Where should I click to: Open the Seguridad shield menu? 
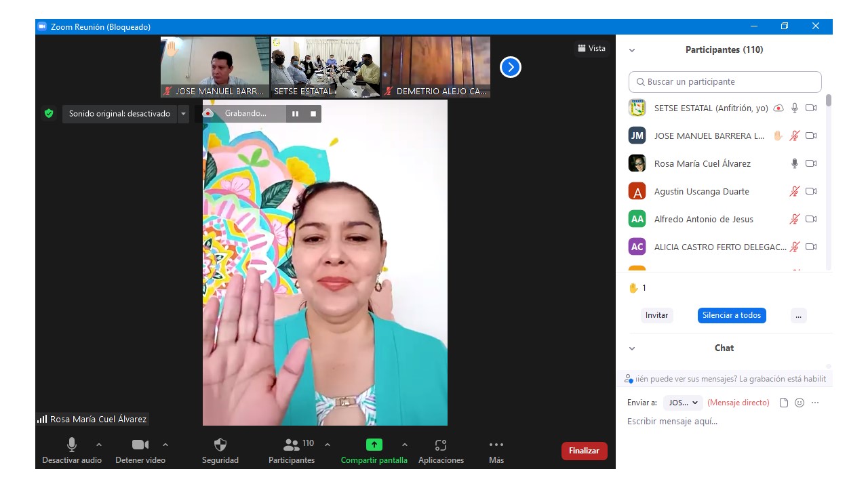tap(220, 445)
